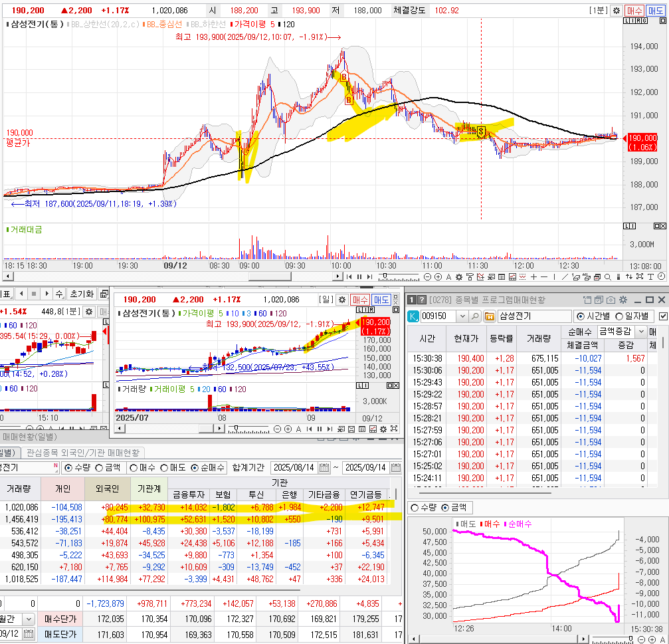The height and width of the screenshot is (644, 669).
Task: Click camera capture icon in program trading titlebar
Action: (x=611, y=300)
